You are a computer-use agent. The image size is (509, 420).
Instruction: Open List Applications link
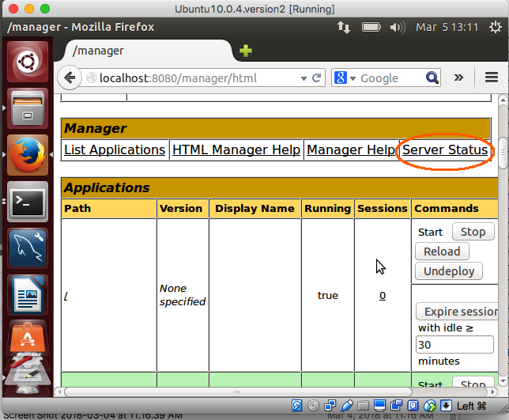click(x=115, y=149)
